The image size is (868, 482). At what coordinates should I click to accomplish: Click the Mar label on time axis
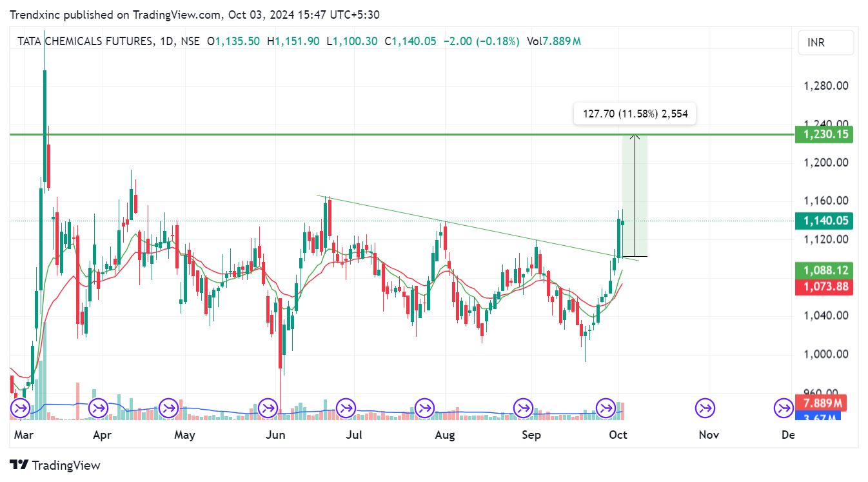(24, 435)
